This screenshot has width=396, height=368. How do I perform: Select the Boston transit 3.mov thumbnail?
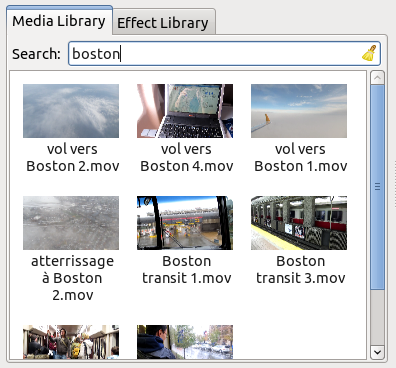point(299,223)
